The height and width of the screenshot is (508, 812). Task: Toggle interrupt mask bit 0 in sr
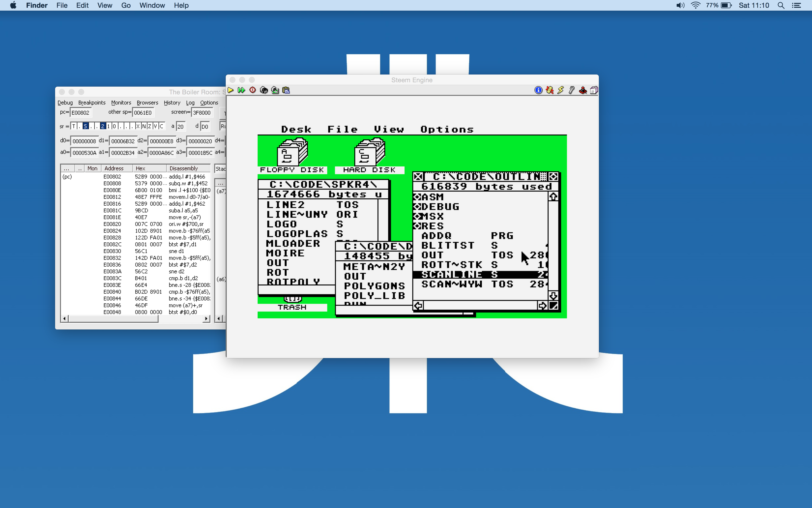(x=114, y=126)
